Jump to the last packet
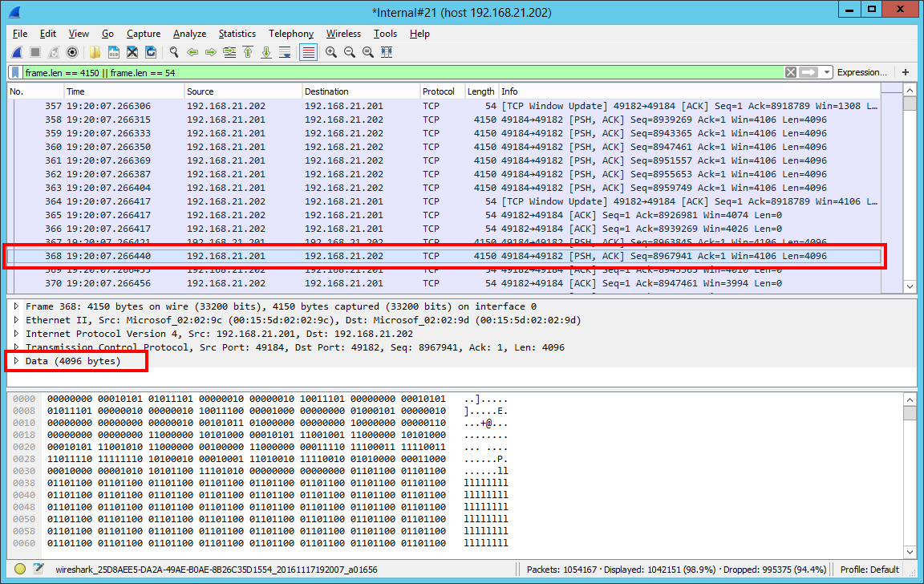This screenshot has width=924, height=584. click(266, 52)
